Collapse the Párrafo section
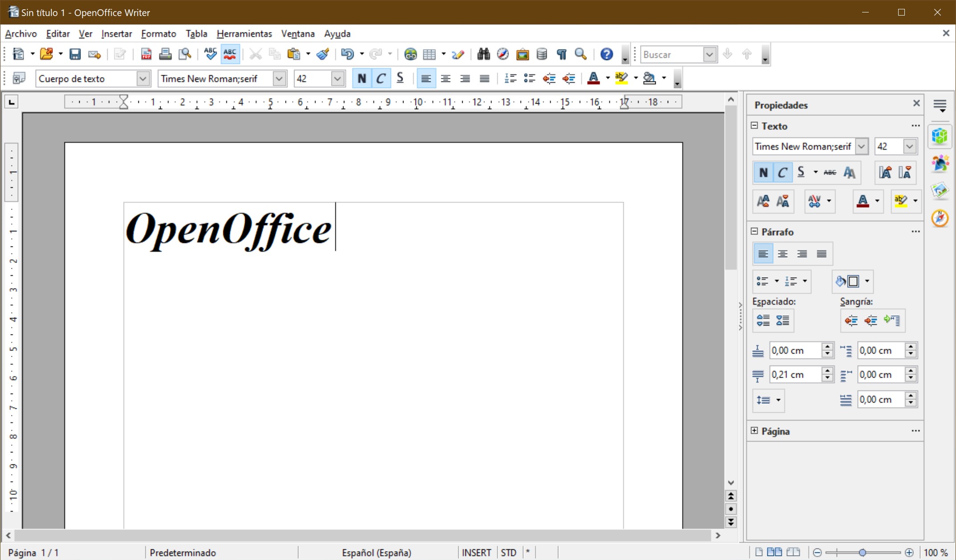 point(755,231)
